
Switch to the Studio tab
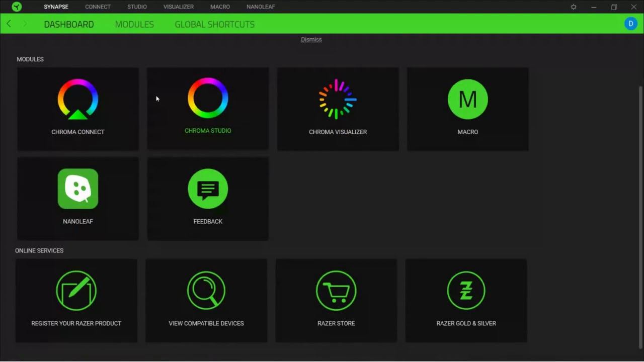[x=137, y=7]
